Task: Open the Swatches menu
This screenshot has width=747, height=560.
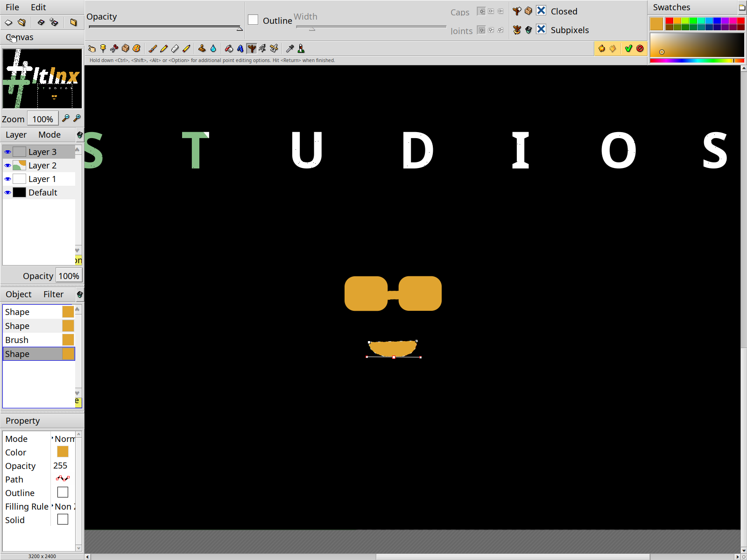Action: (671, 7)
